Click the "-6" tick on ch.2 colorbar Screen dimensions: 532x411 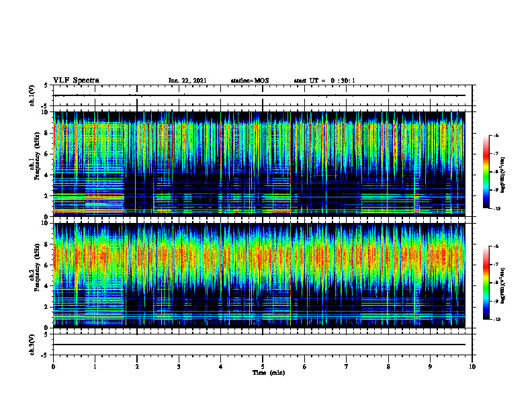click(496, 246)
